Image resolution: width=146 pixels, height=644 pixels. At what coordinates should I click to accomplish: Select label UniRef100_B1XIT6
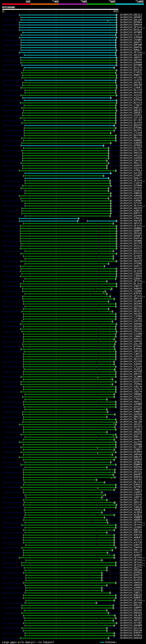click(x=131, y=67)
